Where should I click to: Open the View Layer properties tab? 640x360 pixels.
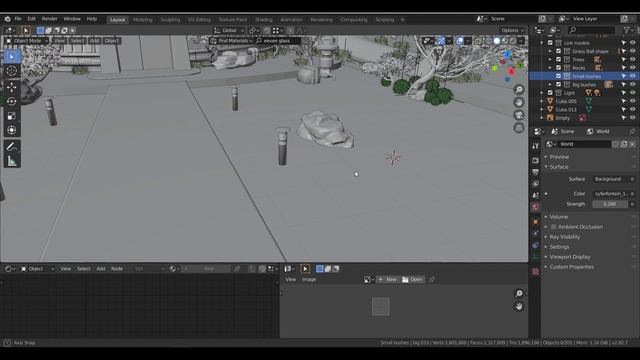click(536, 184)
